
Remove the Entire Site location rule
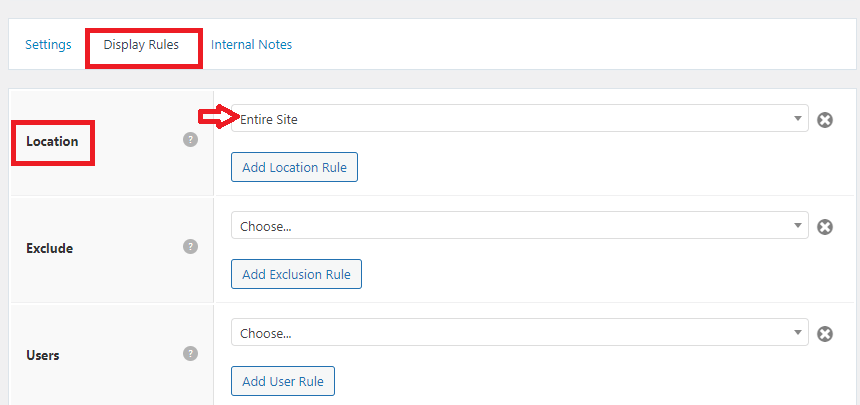coord(825,120)
